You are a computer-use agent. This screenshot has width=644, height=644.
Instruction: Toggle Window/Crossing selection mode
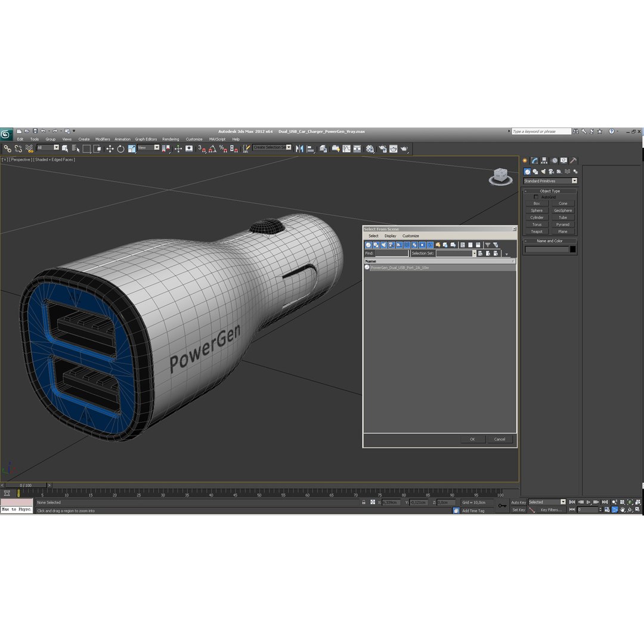coord(97,148)
